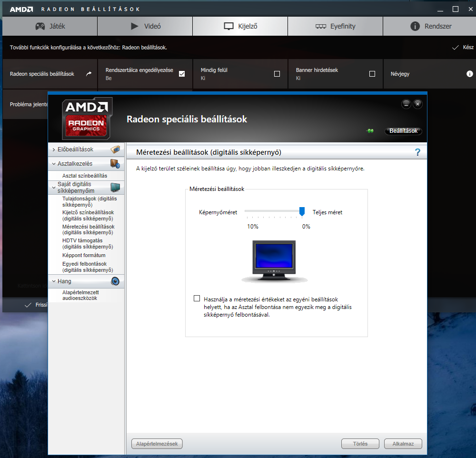Enable the Mindig felül checkbox
Viewport: 476px width, 458px height.
click(277, 74)
